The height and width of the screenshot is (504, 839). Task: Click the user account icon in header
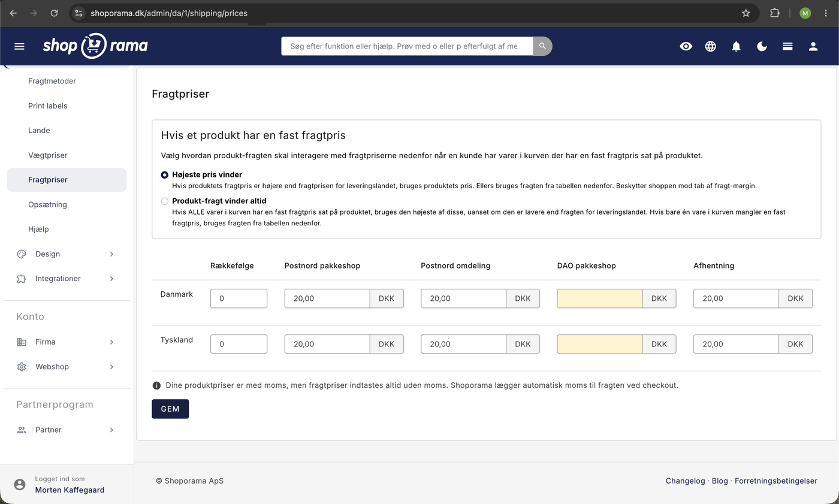[813, 46]
